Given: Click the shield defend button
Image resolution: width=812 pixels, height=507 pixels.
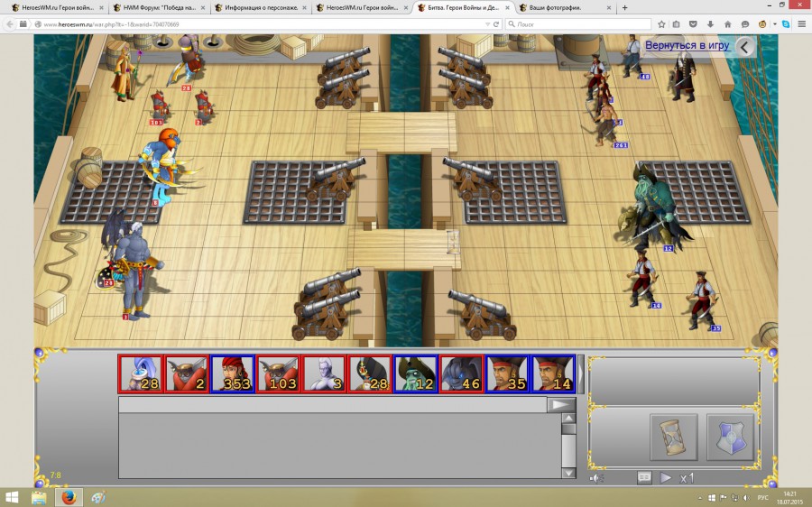Looking at the screenshot, I should (x=730, y=437).
